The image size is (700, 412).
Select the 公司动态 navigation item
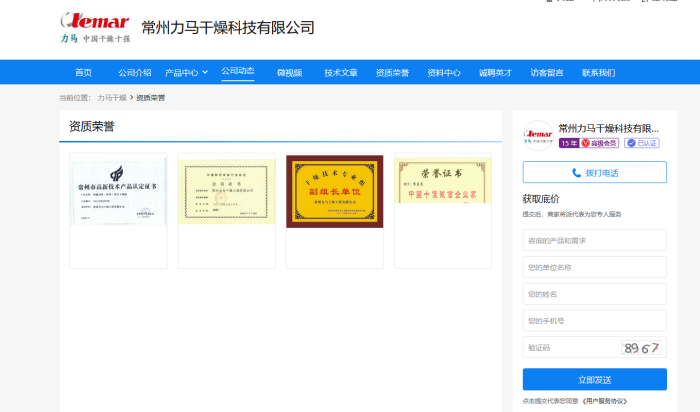pyautogui.click(x=238, y=72)
